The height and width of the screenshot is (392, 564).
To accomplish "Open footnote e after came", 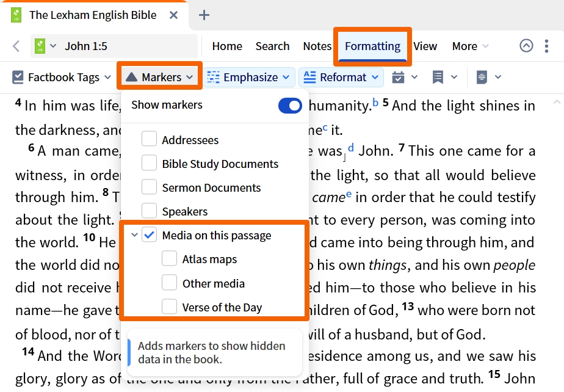I will [x=349, y=194].
